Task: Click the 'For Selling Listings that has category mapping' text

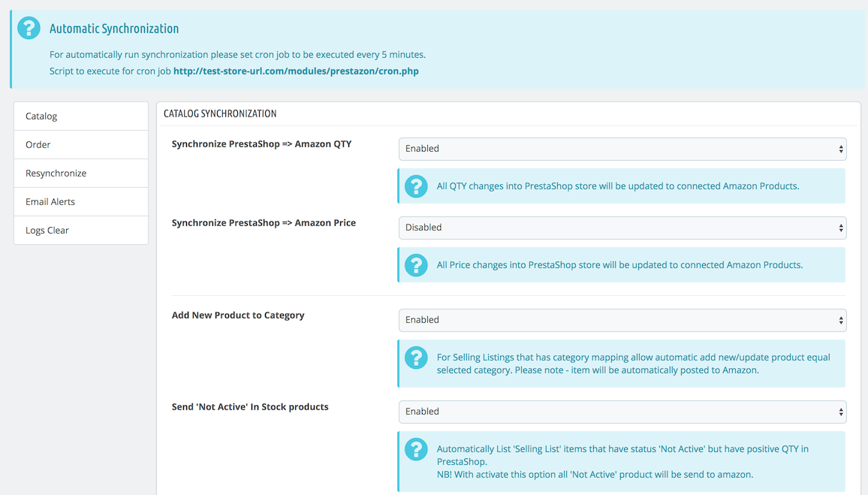Action: pyautogui.click(x=633, y=364)
